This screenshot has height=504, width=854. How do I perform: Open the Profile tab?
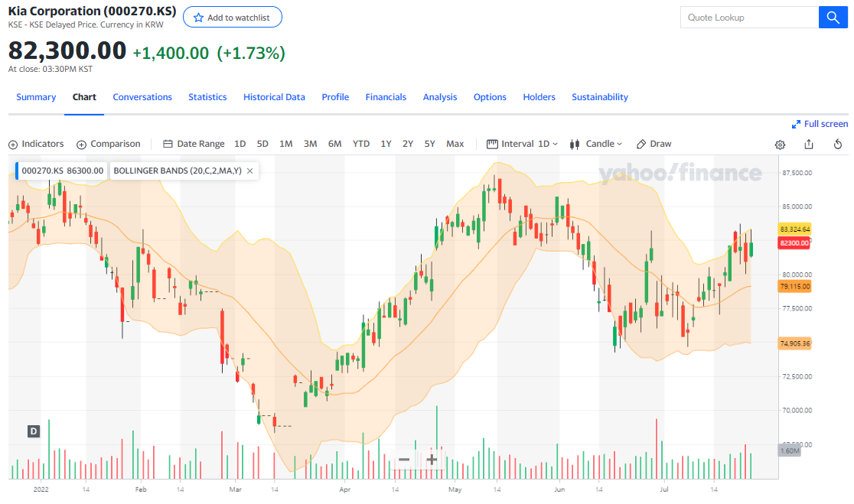(x=335, y=97)
